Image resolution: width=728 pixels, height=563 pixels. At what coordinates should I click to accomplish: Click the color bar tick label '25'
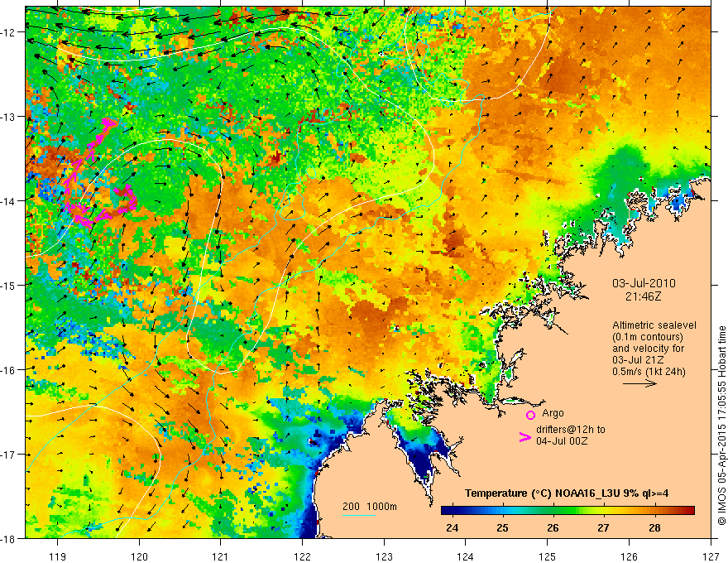(x=502, y=527)
